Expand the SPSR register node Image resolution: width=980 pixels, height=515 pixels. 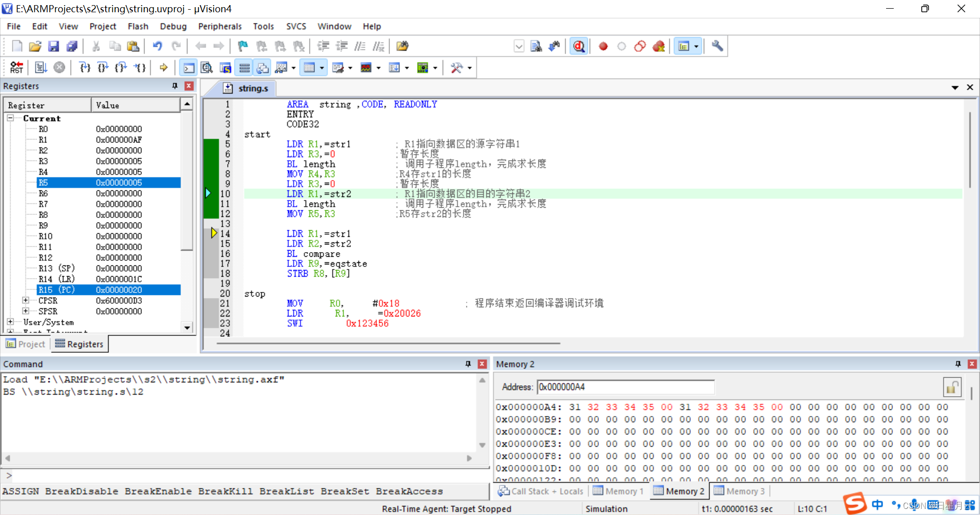pyautogui.click(x=26, y=311)
